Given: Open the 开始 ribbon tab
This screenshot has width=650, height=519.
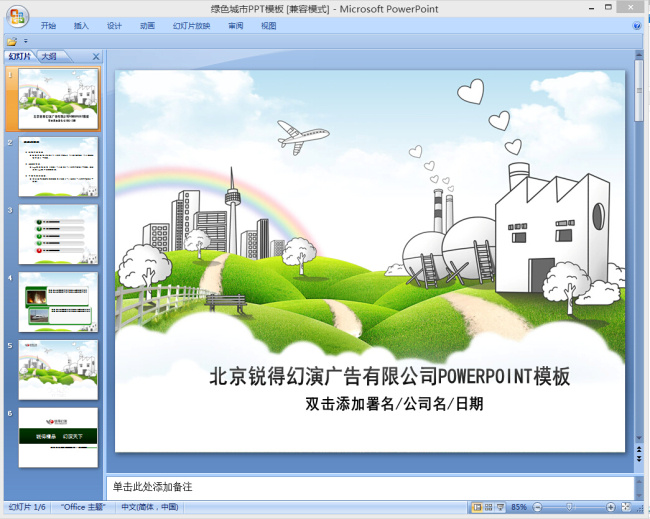Looking at the screenshot, I should [x=48, y=26].
